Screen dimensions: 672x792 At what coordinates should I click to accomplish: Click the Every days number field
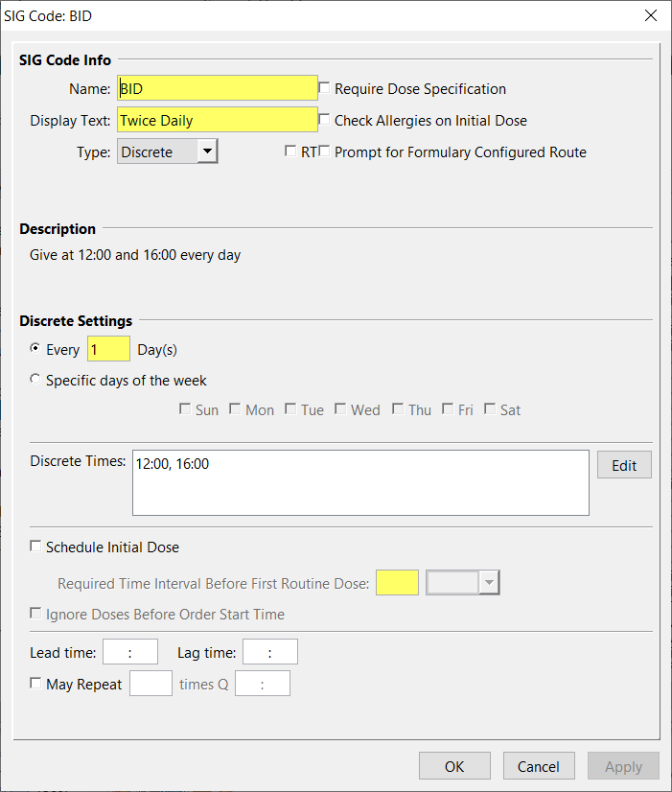[108, 349]
